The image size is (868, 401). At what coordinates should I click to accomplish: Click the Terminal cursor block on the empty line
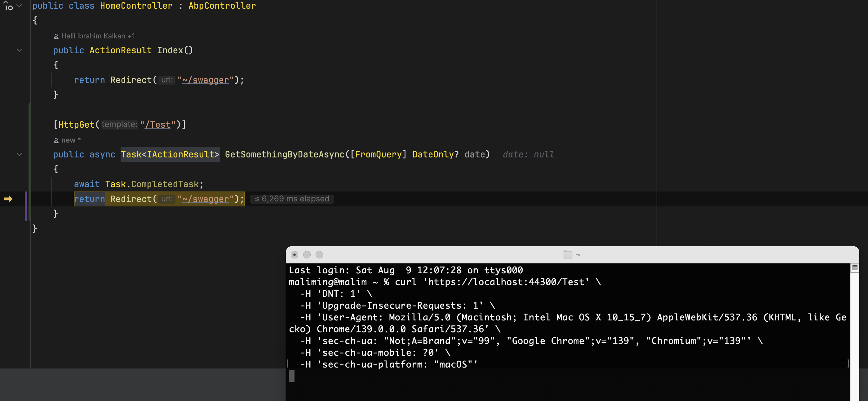292,376
